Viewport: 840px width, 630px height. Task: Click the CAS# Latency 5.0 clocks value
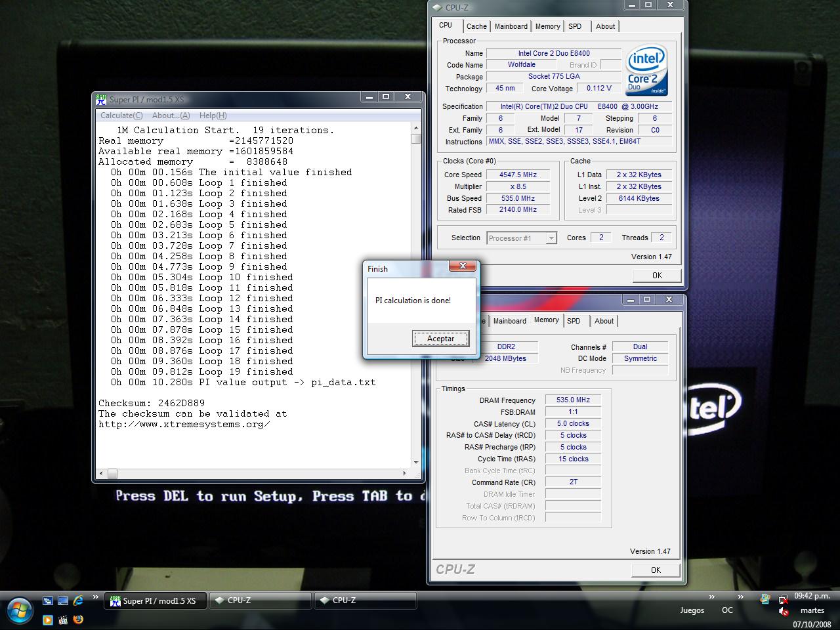[573, 423]
